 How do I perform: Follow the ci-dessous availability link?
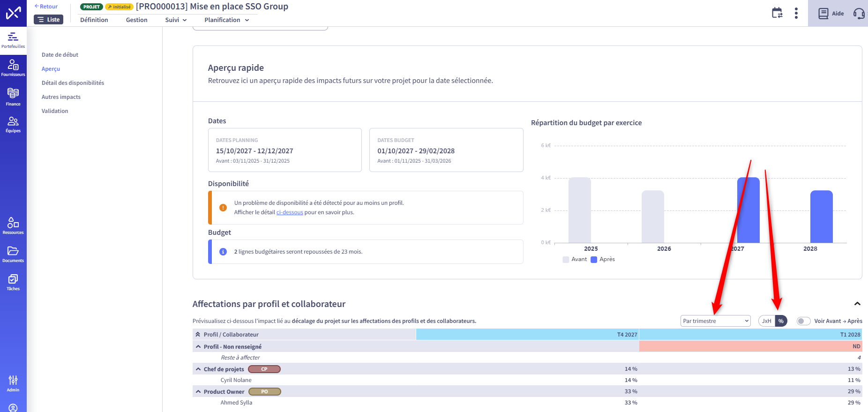(x=290, y=212)
